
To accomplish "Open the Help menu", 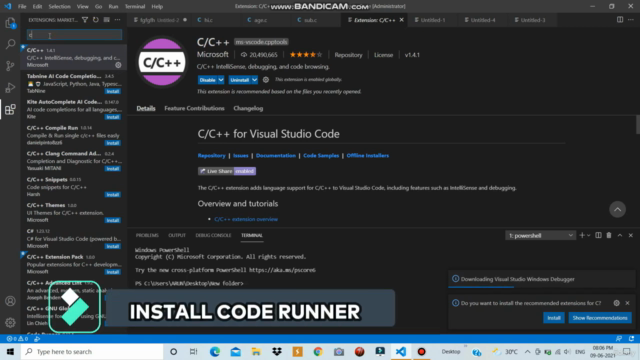I will click(x=157, y=7).
